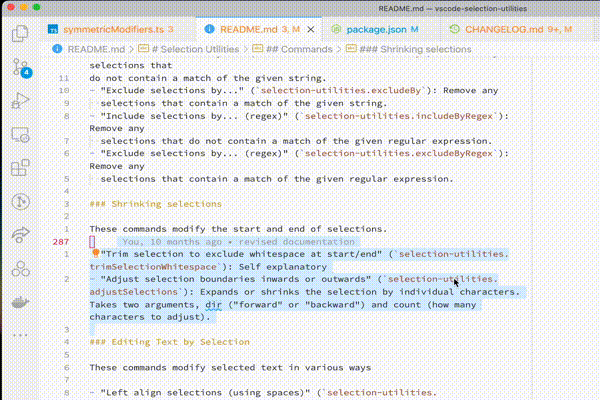Click 'selection-utilities.includeByRegex' inline code
The width and height of the screenshot is (600, 400).
tap(398, 116)
